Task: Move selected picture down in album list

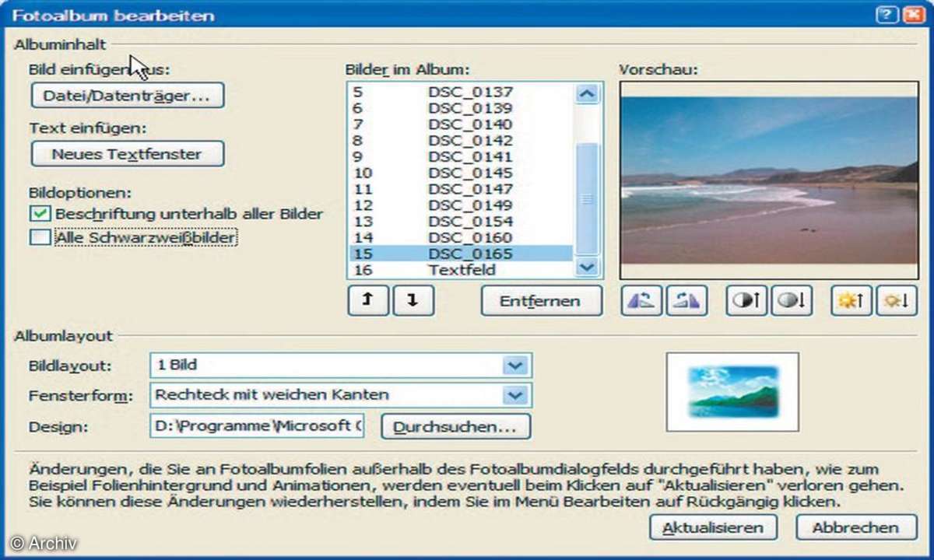Action: 413,301
